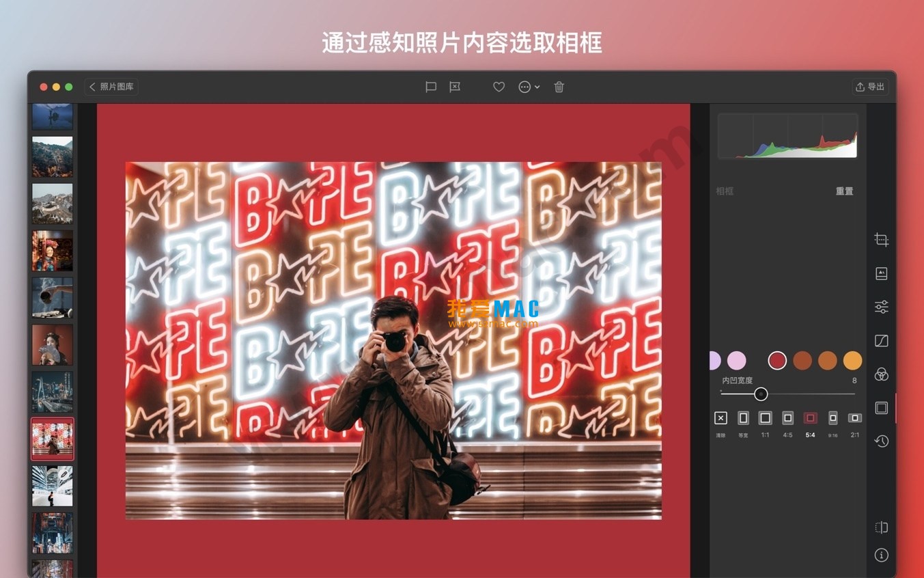
Task: Click the 相框 panel title
Action: (725, 191)
